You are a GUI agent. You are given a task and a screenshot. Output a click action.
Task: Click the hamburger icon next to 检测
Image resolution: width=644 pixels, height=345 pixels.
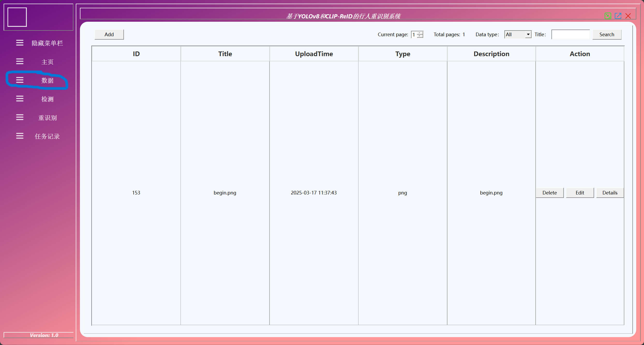coord(20,99)
